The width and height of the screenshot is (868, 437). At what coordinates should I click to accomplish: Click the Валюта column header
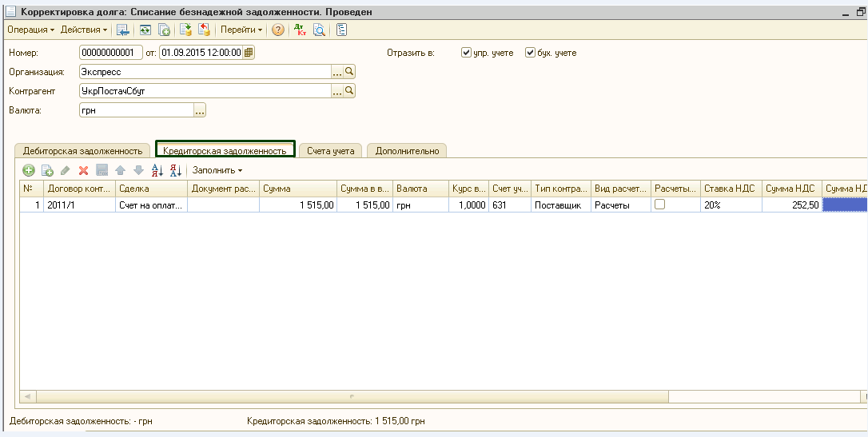(x=420, y=189)
